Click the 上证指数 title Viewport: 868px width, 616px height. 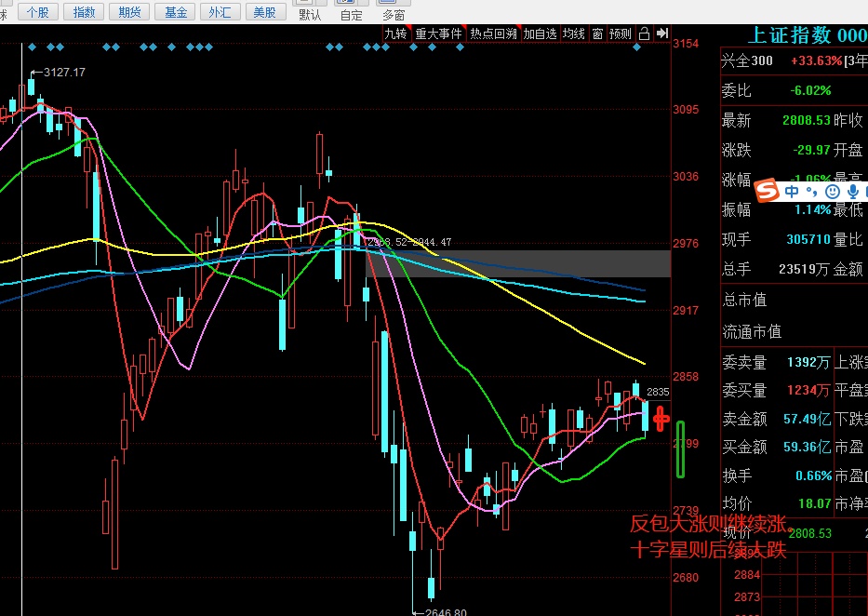click(x=790, y=35)
